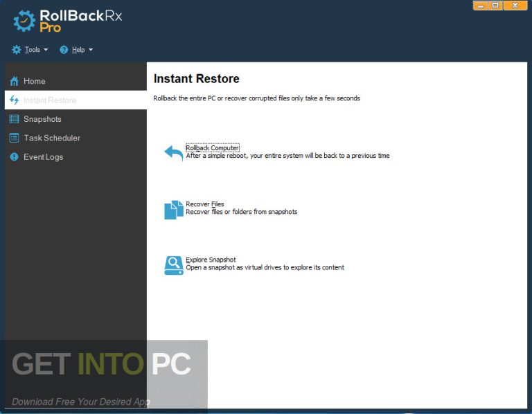Close the RollBack Rx window

[x=515, y=6]
